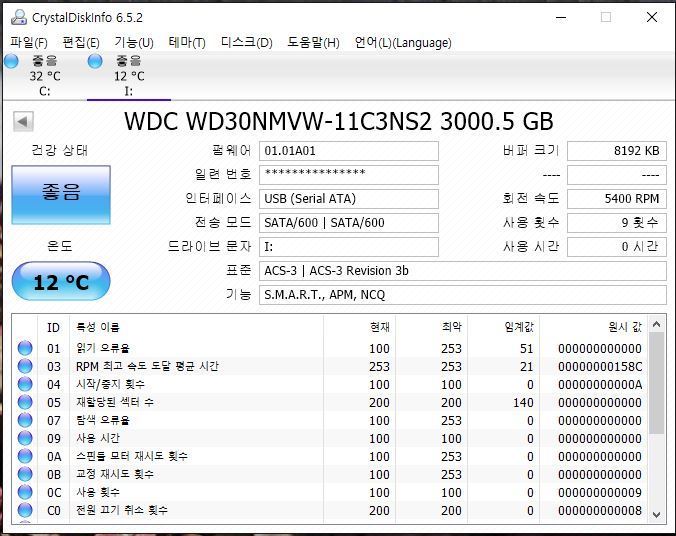The image size is (676, 536).
Task: Click the CrystalDiskInfo title bar icon
Action: click(x=19, y=17)
